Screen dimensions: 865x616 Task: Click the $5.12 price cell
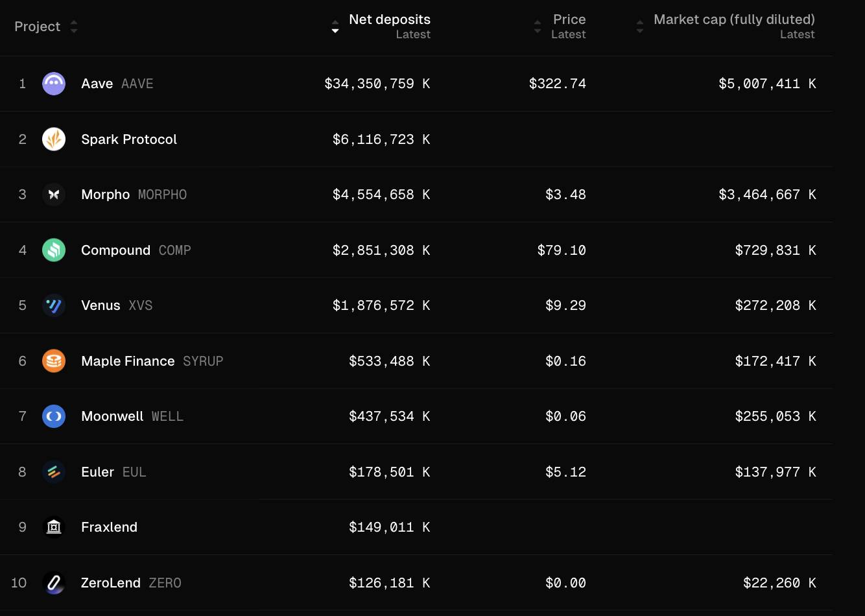(565, 472)
